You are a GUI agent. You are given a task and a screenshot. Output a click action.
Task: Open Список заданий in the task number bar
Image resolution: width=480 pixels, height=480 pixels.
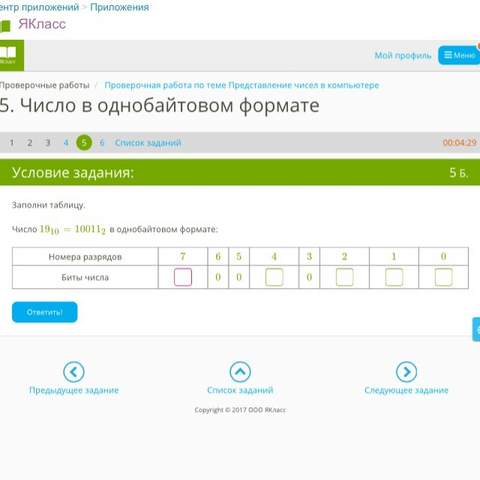pyautogui.click(x=148, y=143)
